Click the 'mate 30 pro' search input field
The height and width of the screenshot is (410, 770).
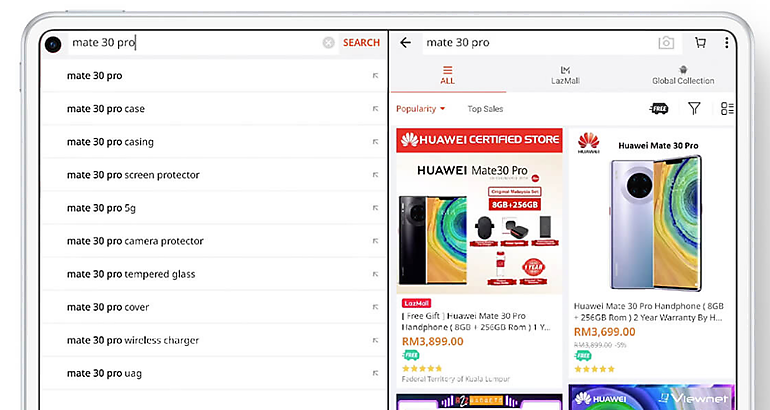194,43
